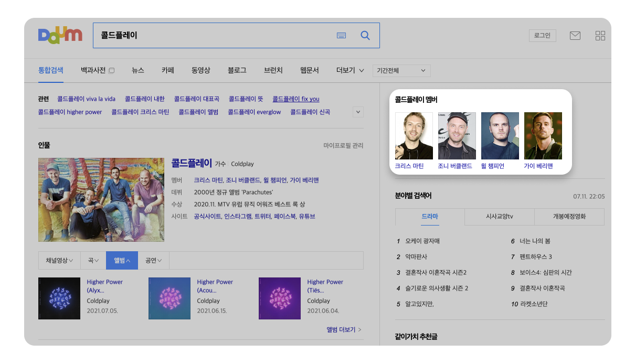The width and height of the screenshot is (635, 364).
Task: Open the on-screen keyboard icon in search box
Action: pyautogui.click(x=342, y=36)
